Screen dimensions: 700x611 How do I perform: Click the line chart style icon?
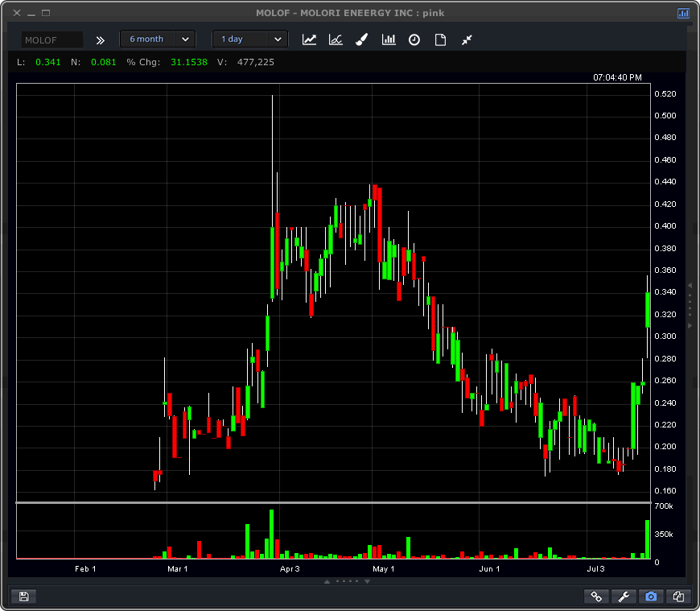point(309,39)
